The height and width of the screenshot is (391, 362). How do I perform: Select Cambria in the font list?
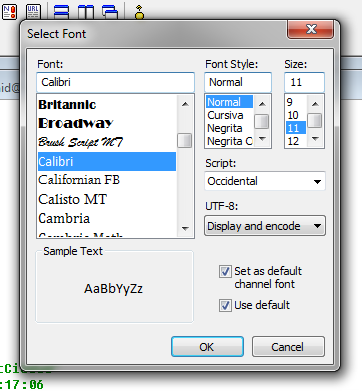click(x=107, y=219)
